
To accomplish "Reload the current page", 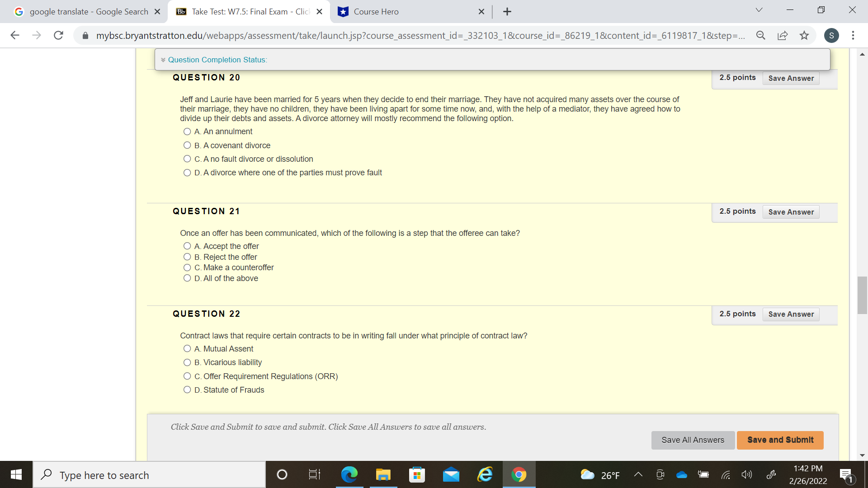I will (58, 35).
